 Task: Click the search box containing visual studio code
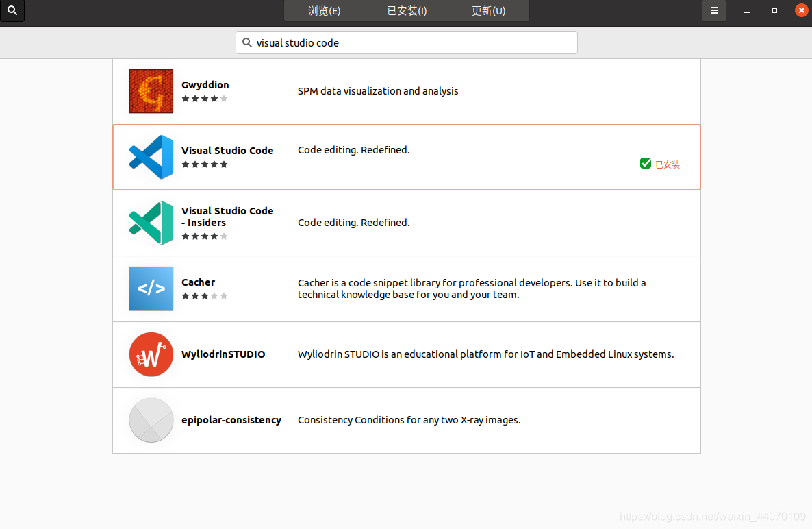[407, 42]
